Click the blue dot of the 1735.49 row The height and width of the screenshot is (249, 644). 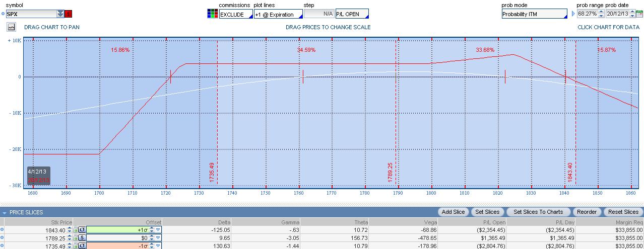[x=2, y=245]
